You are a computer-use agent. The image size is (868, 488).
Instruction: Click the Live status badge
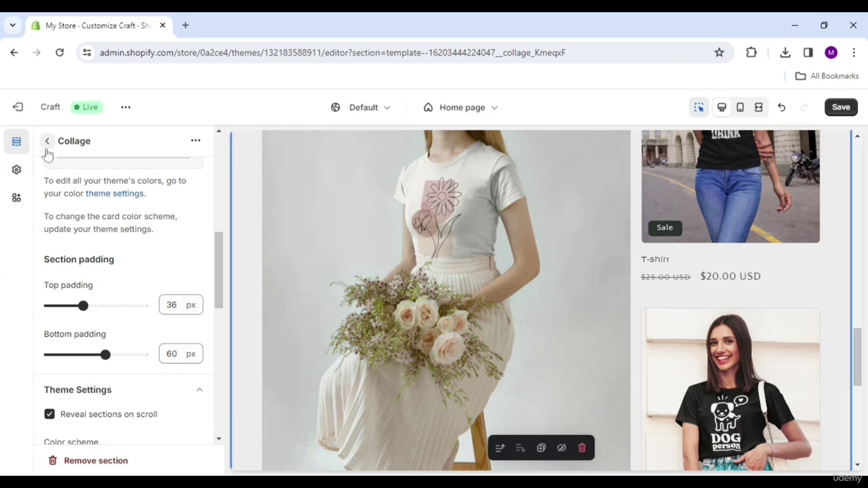coord(87,107)
